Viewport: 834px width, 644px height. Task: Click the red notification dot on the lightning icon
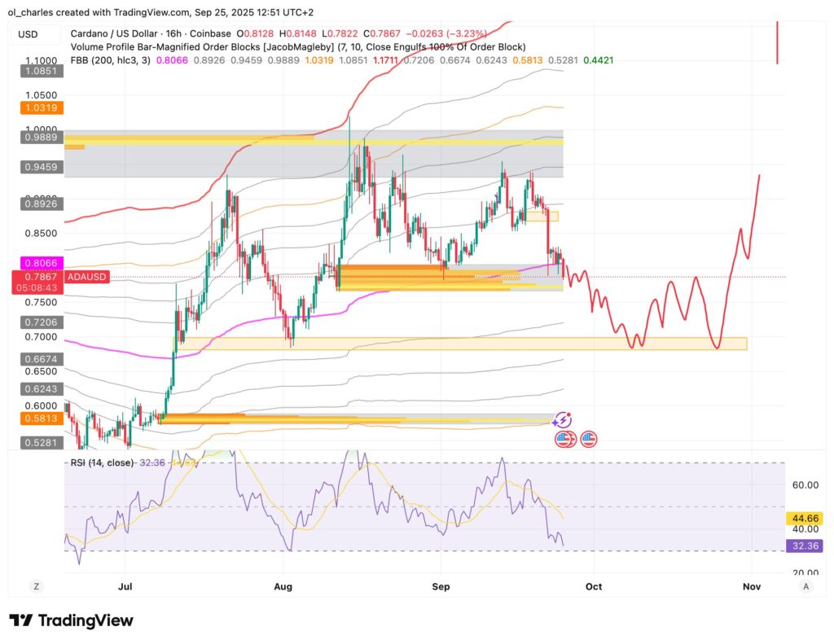point(568,414)
